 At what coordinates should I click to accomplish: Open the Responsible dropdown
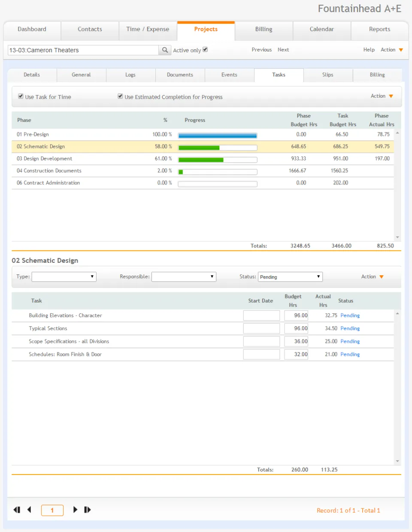[x=184, y=277]
